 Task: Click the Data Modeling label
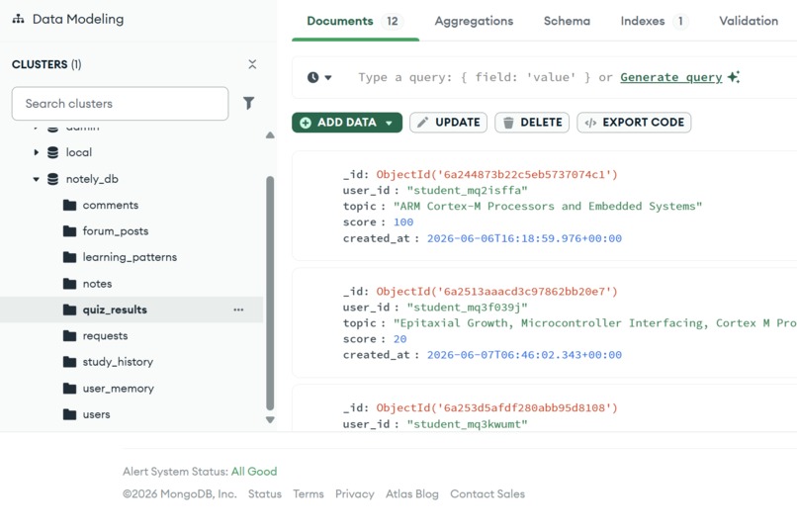coord(78,20)
